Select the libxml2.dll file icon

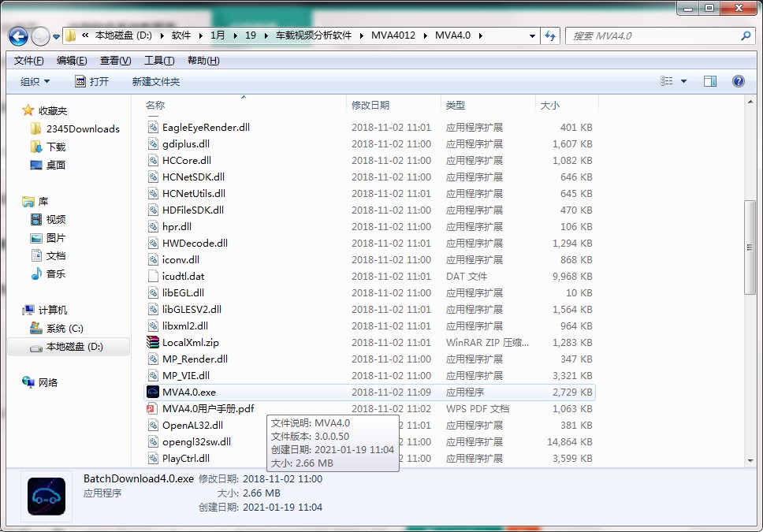[153, 326]
